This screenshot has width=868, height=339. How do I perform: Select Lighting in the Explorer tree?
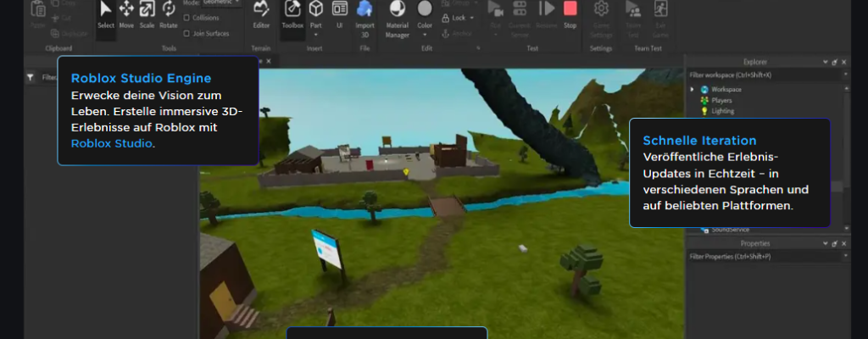point(722,111)
